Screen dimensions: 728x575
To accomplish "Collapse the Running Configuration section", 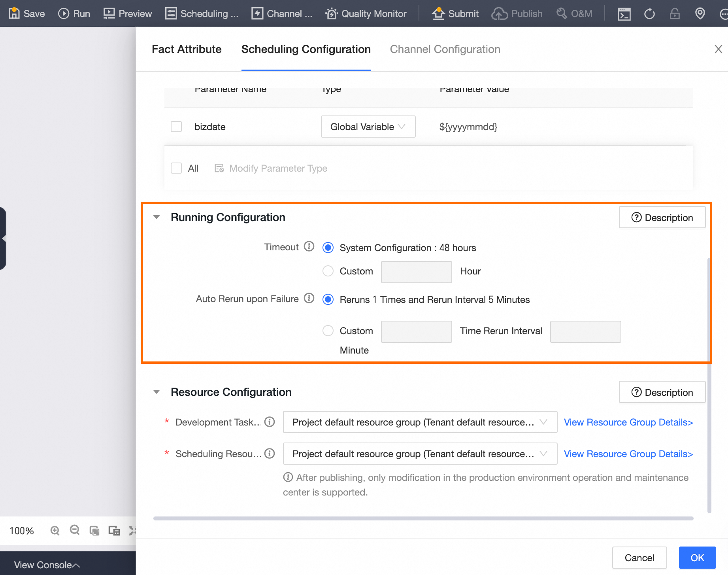I will coord(157,217).
